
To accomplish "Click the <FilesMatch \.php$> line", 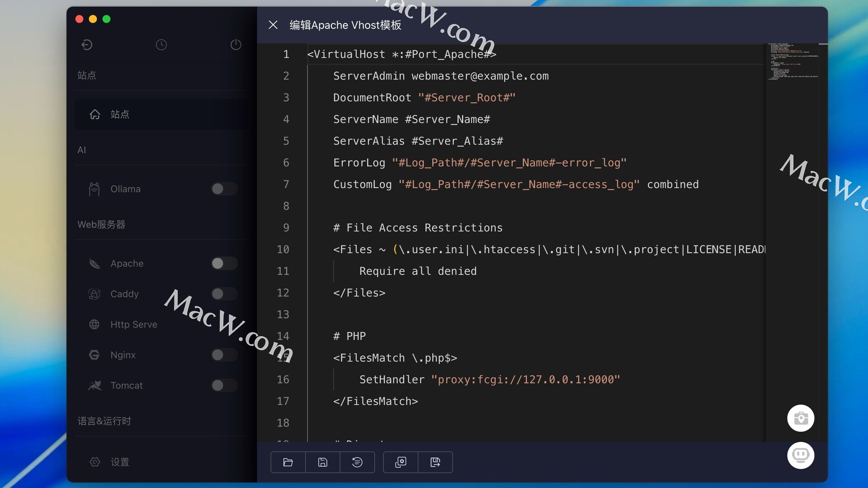I will (395, 358).
